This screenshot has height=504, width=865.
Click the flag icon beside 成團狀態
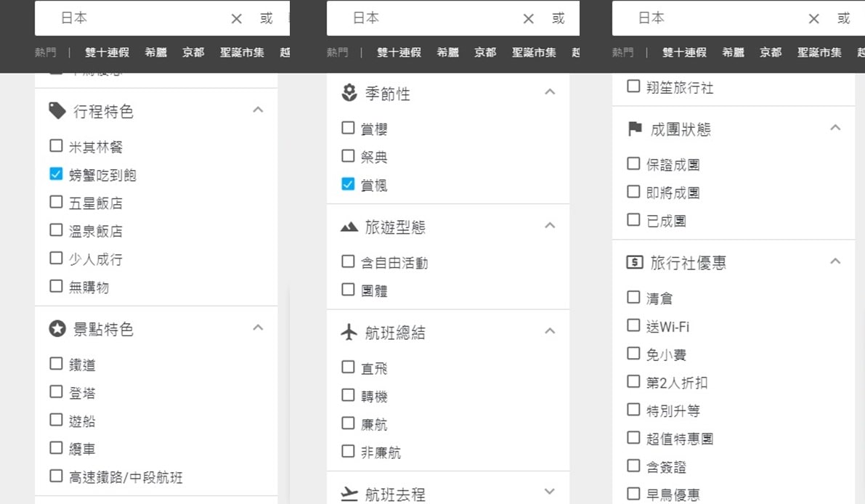[x=635, y=129]
